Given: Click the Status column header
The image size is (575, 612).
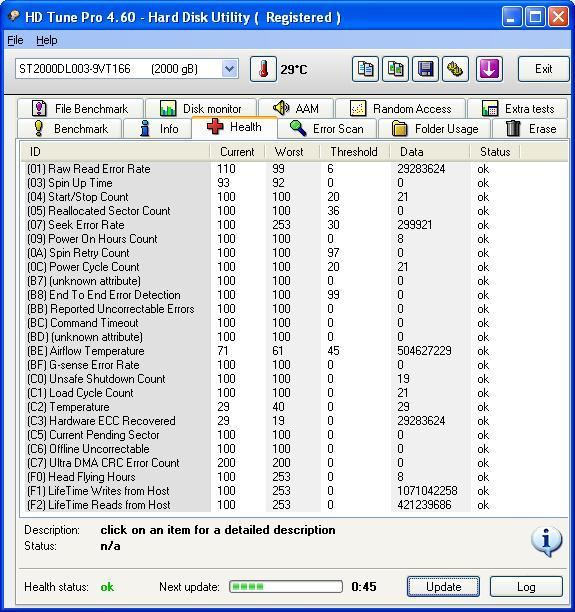Looking at the screenshot, I should (495, 151).
